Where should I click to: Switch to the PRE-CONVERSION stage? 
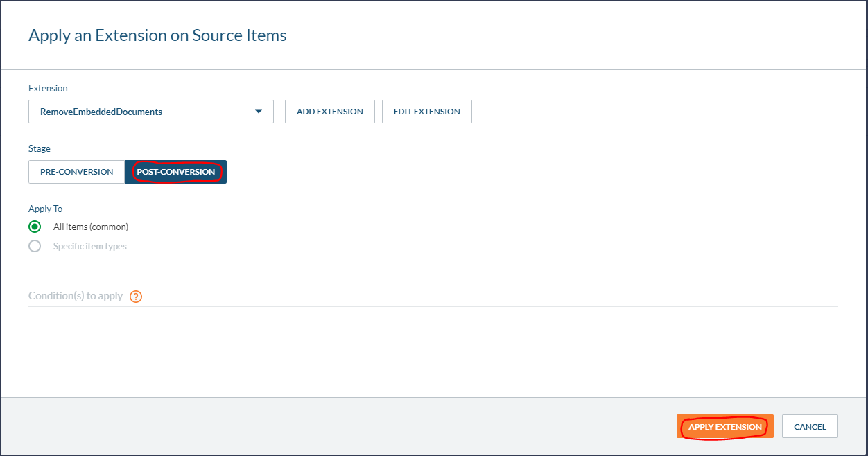click(x=76, y=171)
